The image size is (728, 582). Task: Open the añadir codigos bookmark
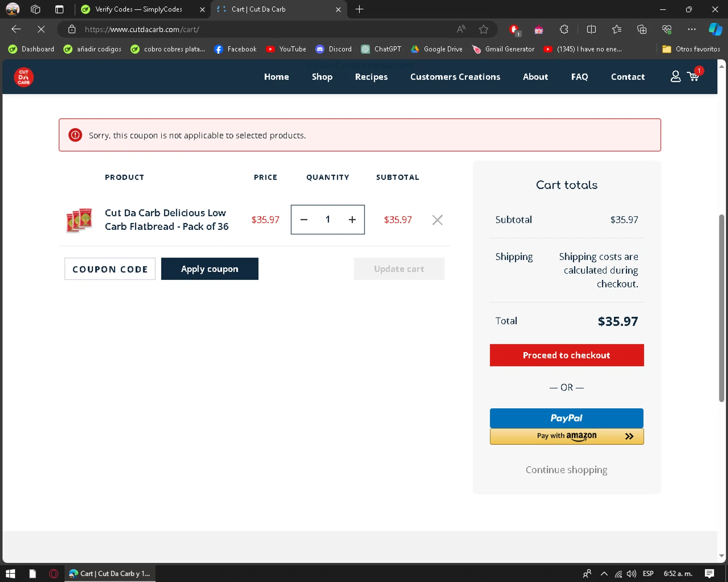pyautogui.click(x=93, y=49)
